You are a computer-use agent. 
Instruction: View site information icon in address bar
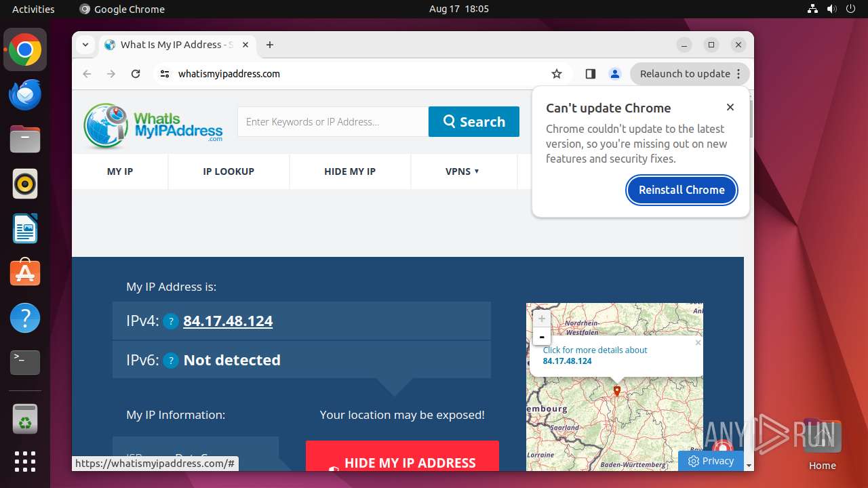point(165,74)
